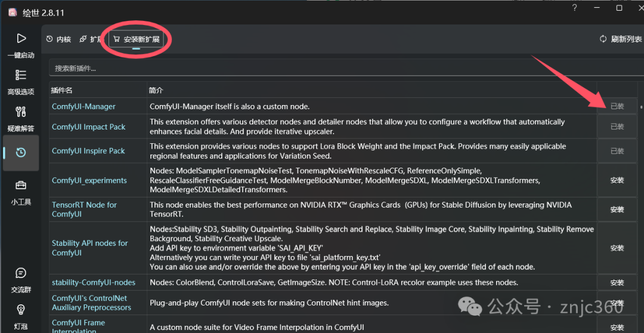
Task: Switch to the 扩展 tab
Action: (x=91, y=39)
